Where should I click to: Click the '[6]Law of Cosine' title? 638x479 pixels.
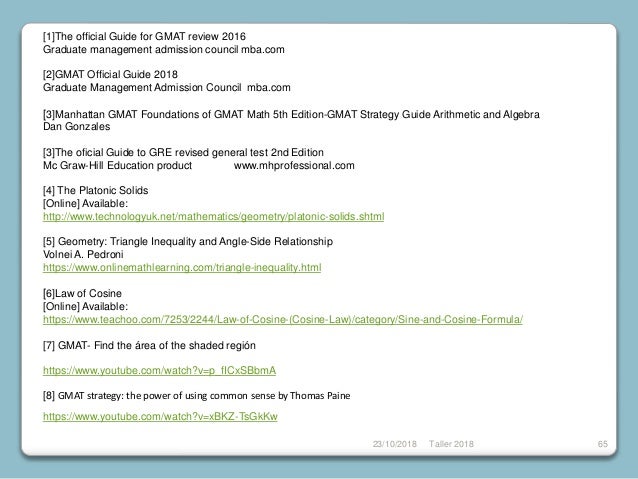pyautogui.click(x=82, y=293)
